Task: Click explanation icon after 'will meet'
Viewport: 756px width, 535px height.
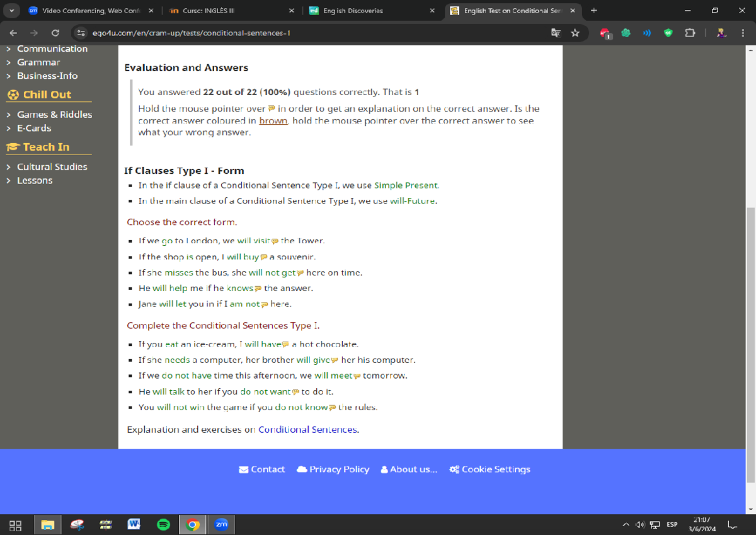Action: tap(357, 376)
